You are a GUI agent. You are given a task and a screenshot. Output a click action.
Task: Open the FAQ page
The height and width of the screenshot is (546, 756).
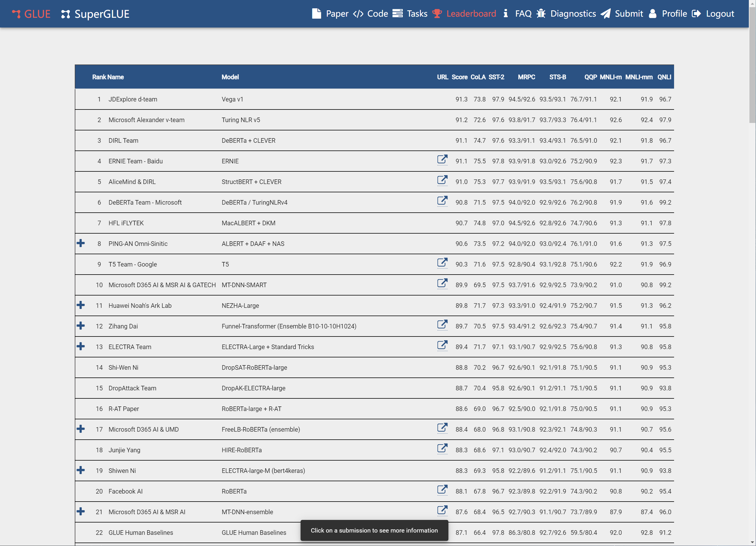[x=517, y=14]
